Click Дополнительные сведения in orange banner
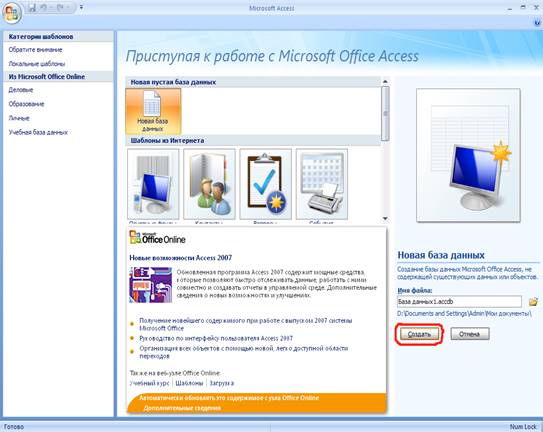 pyautogui.click(x=182, y=408)
